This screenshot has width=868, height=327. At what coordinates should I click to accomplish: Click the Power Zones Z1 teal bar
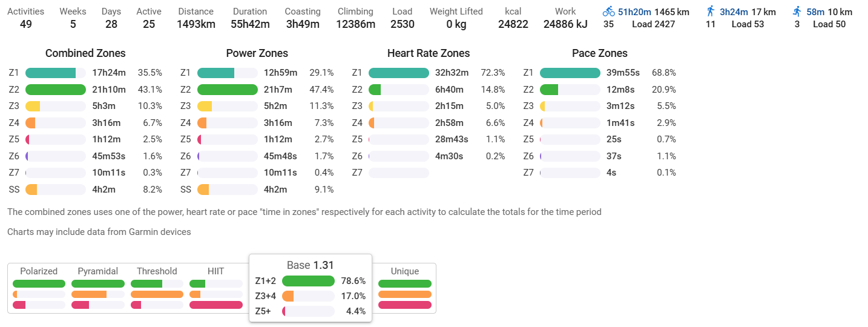tap(216, 73)
